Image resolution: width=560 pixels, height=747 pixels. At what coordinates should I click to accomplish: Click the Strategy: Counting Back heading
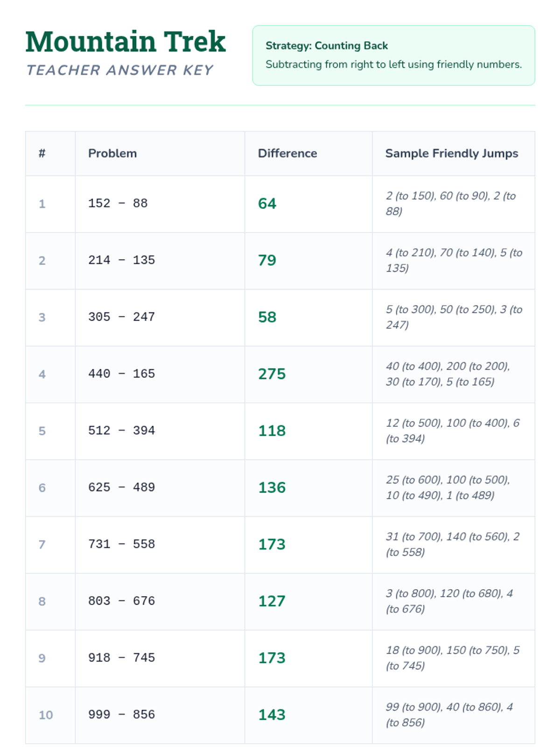click(327, 46)
